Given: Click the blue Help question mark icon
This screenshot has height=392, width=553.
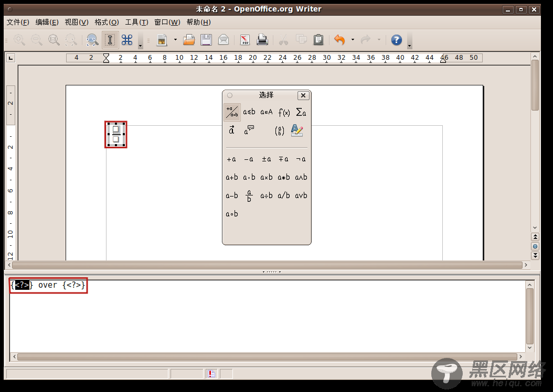Looking at the screenshot, I should coord(397,40).
